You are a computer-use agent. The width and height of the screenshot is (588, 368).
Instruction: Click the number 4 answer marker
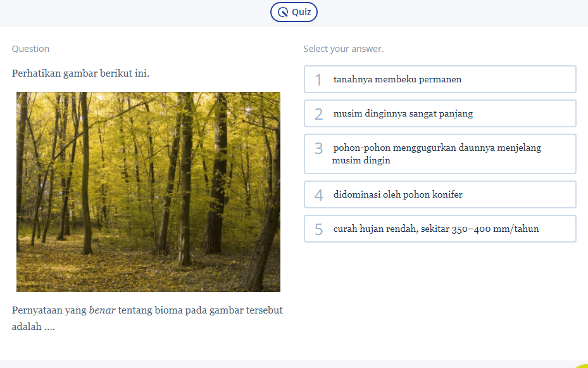tap(318, 195)
